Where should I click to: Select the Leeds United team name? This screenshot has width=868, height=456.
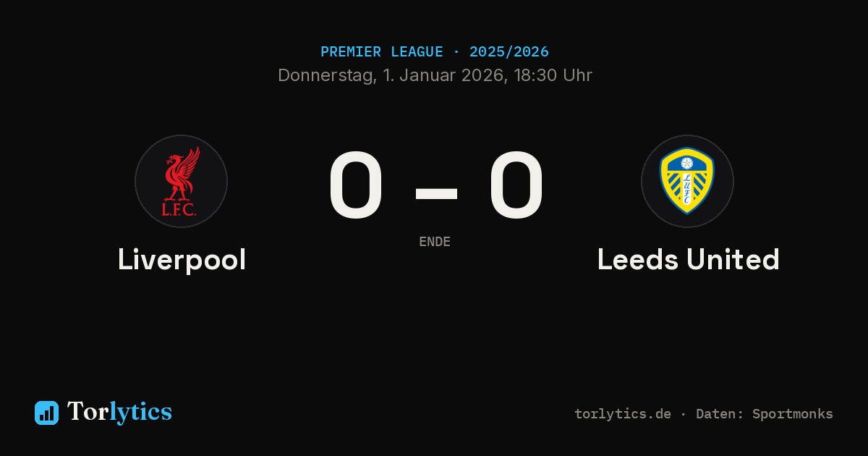pos(688,260)
